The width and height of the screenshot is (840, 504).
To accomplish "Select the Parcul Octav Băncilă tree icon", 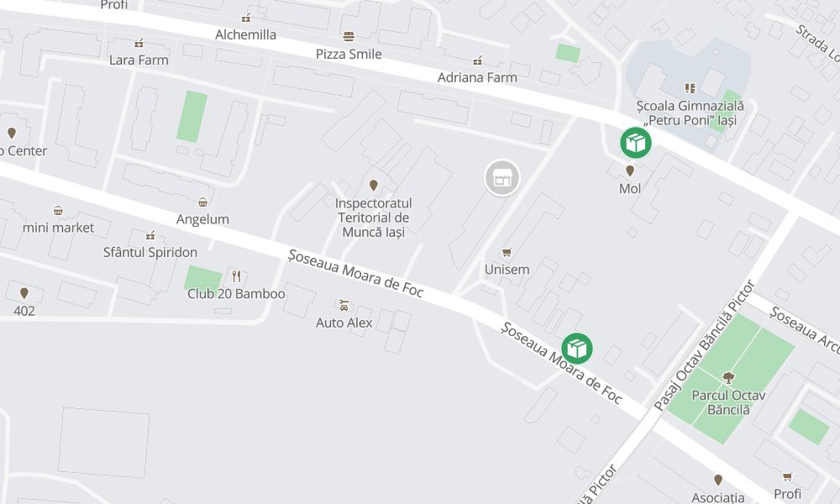I will [728, 378].
